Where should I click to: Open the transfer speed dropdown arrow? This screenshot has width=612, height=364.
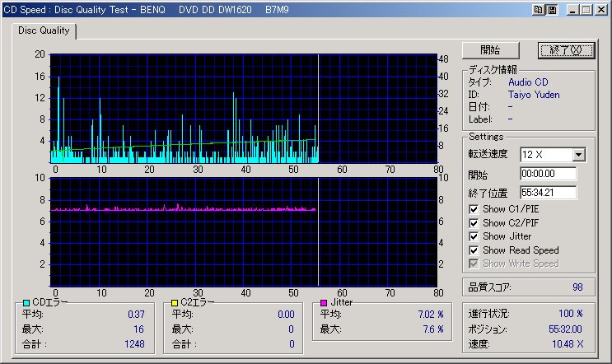click(578, 155)
